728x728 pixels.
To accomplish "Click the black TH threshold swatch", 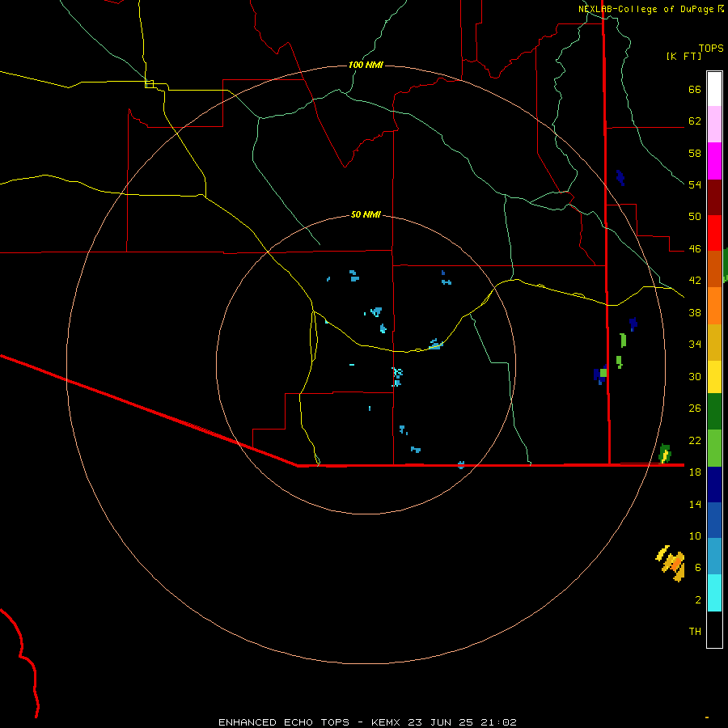I will (714, 629).
